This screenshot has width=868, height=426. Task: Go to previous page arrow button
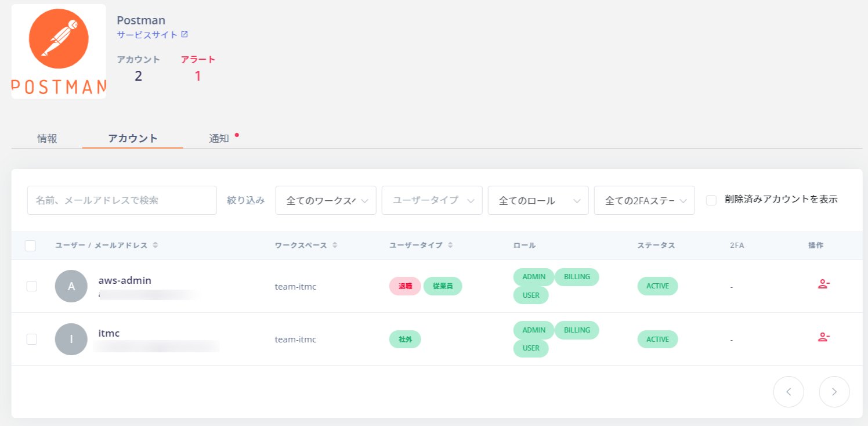point(789,392)
